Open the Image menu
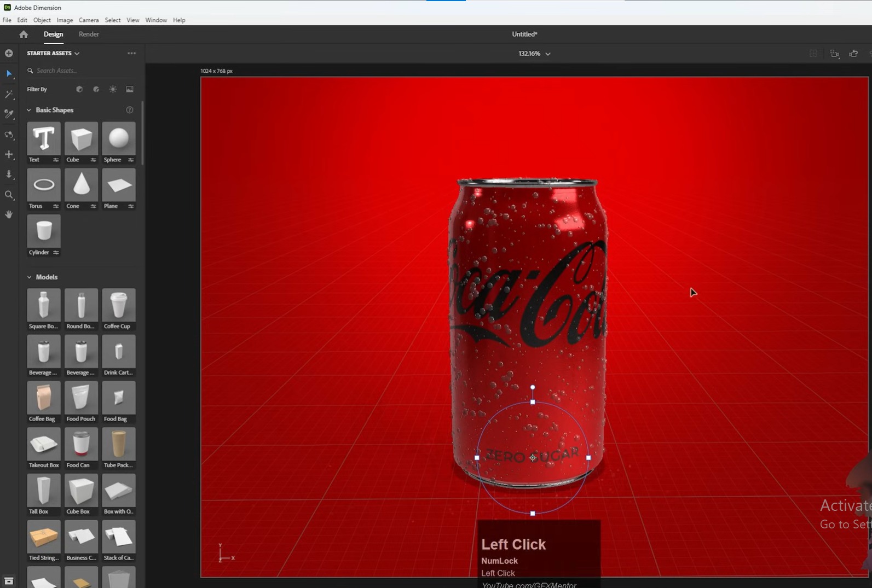The image size is (872, 588). 65,20
